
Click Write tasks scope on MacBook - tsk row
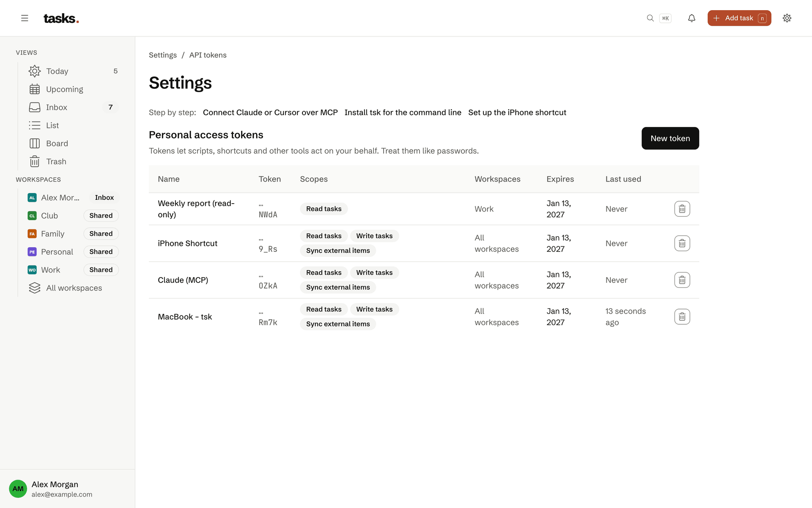(374, 309)
